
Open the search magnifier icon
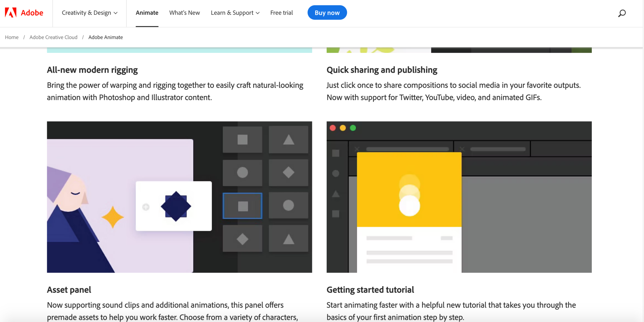(622, 13)
